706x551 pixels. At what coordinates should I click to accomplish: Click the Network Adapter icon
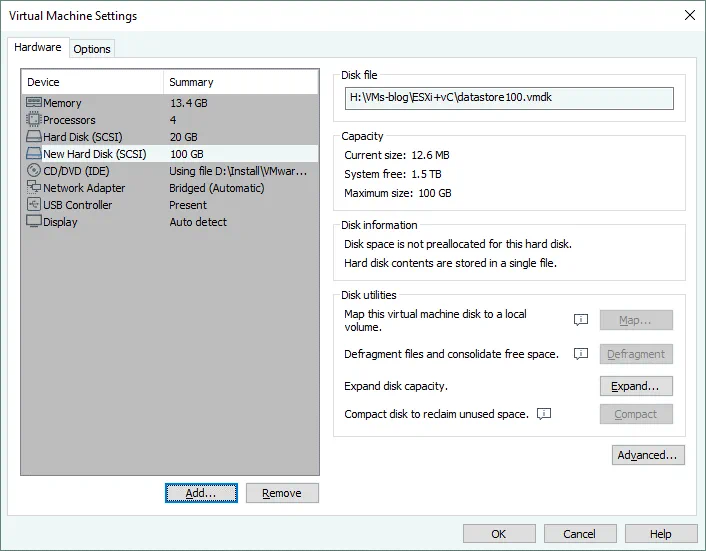[x=33, y=188]
